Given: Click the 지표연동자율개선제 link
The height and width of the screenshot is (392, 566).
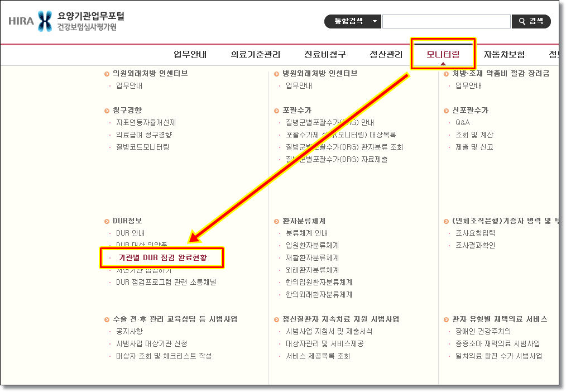Looking at the screenshot, I should (x=146, y=122).
